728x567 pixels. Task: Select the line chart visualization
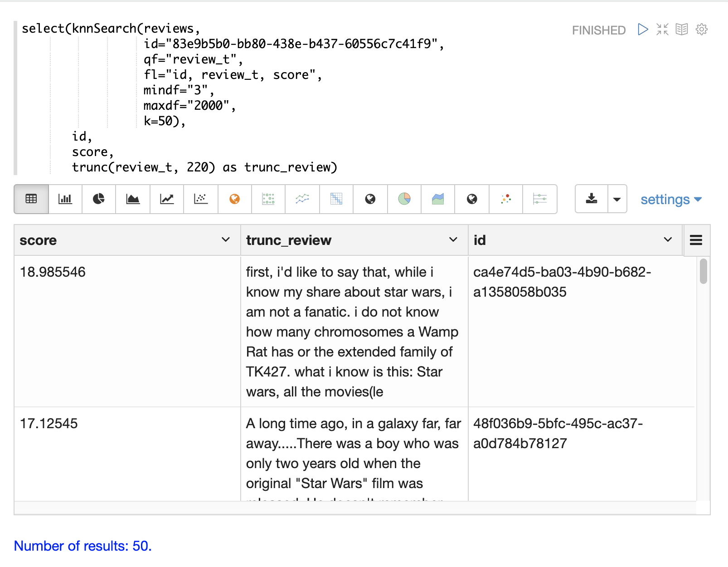tap(167, 199)
